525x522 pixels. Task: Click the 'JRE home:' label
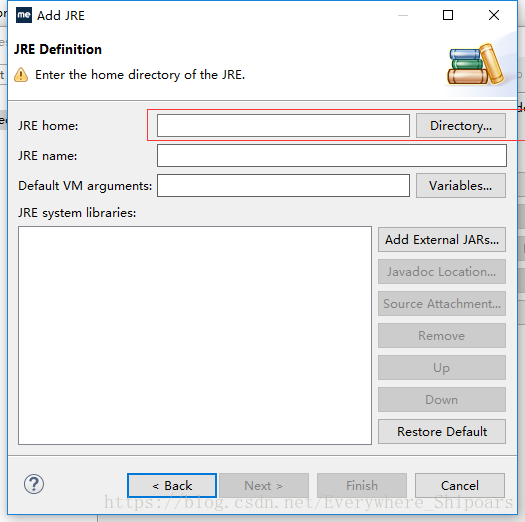click(x=48, y=126)
